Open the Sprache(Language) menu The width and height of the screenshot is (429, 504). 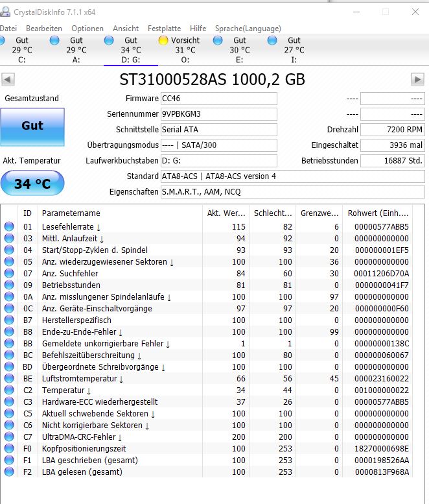coord(248,29)
